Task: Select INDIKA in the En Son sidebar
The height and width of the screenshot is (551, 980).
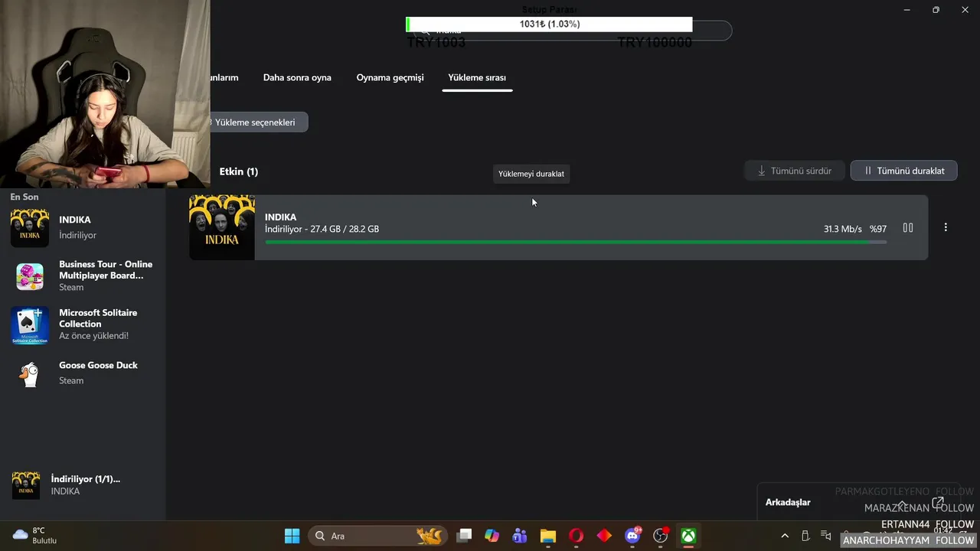Action: click(83, 227)
